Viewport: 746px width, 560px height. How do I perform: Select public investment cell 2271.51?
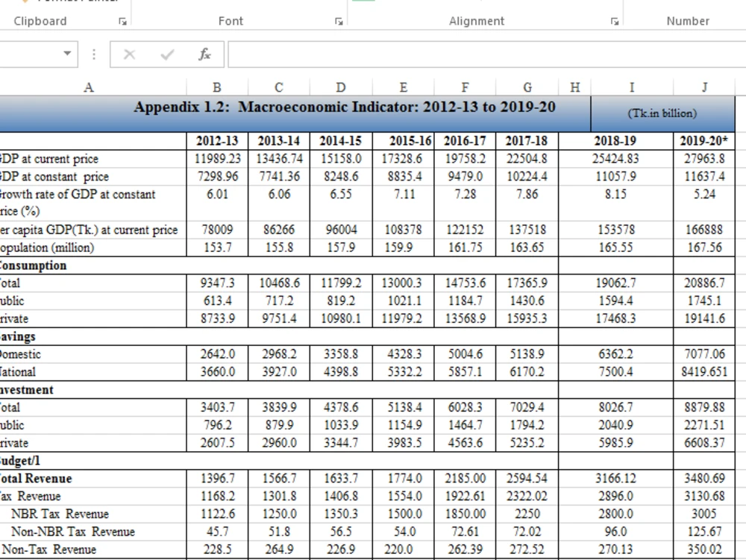pyautogui.click(x=704, y=426)
